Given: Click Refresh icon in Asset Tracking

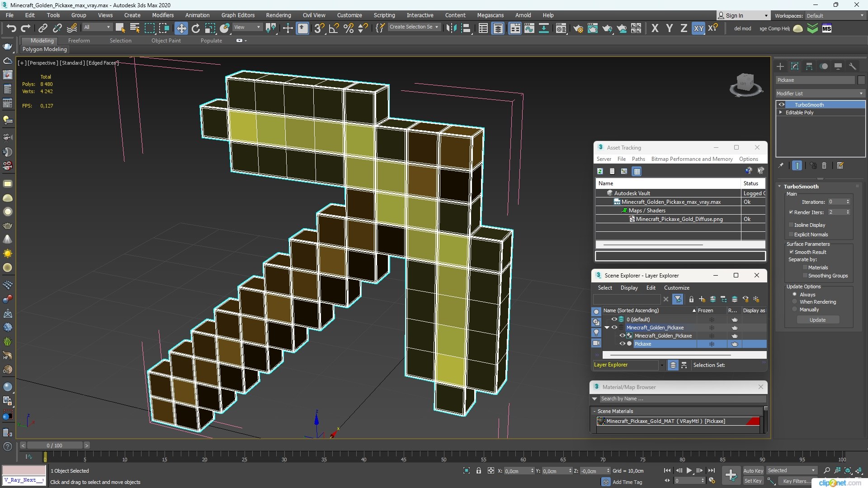Looking at the screenshot, I should pyautogui.click(x=600, y=171).
